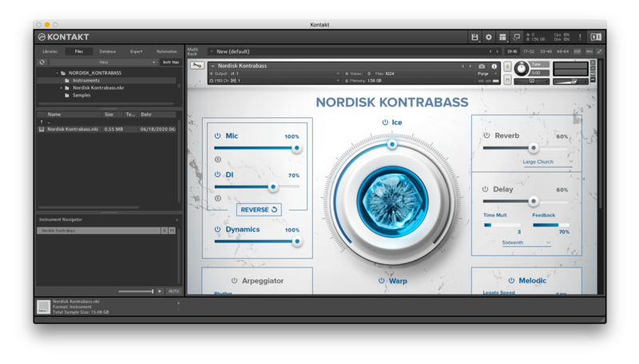Open the save/load floppy disk menu
Viewport: 639px width, 364px height.
tap(474, 37)
